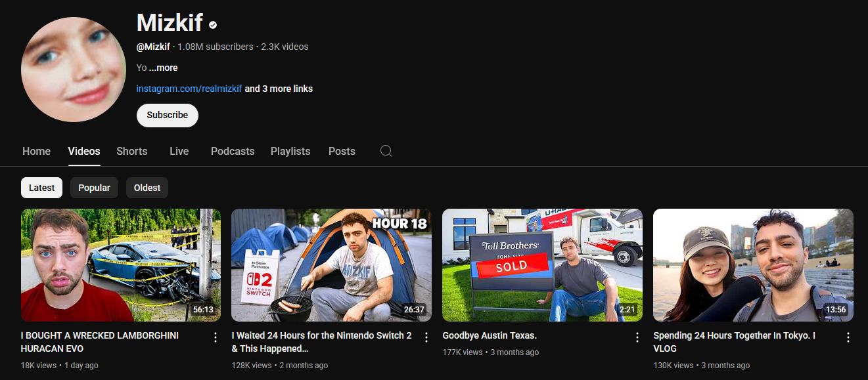The height and width of the screenshot is (380, 868).
Task: Click the channel search magnifier icon
Action: pyautogui.click(x=386, y=151)
